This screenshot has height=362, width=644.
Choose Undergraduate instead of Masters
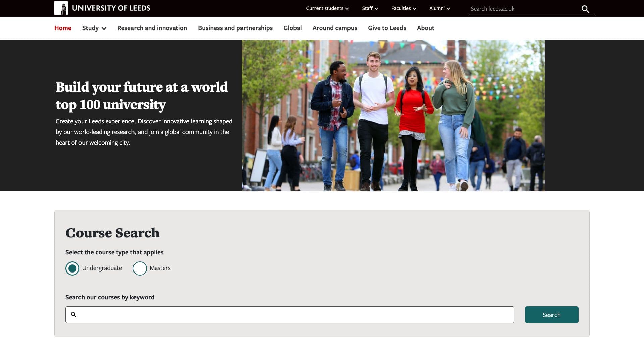[72, 268]
